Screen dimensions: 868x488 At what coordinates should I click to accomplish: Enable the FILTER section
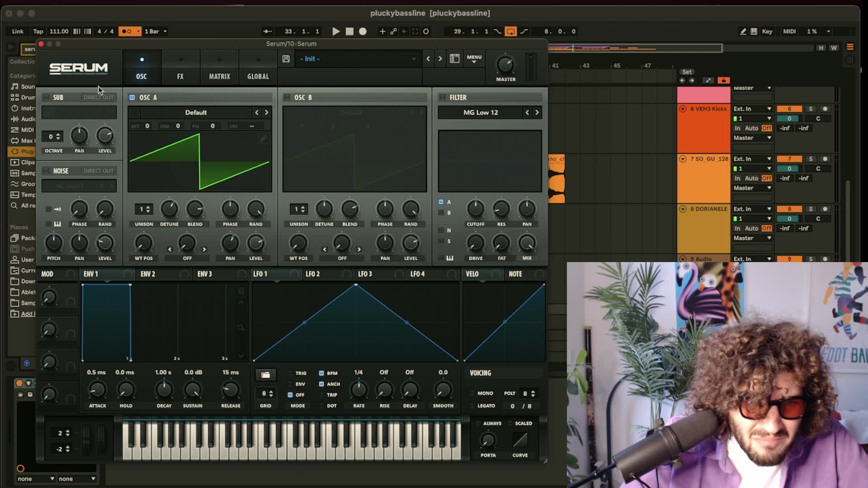coord(442,97)
